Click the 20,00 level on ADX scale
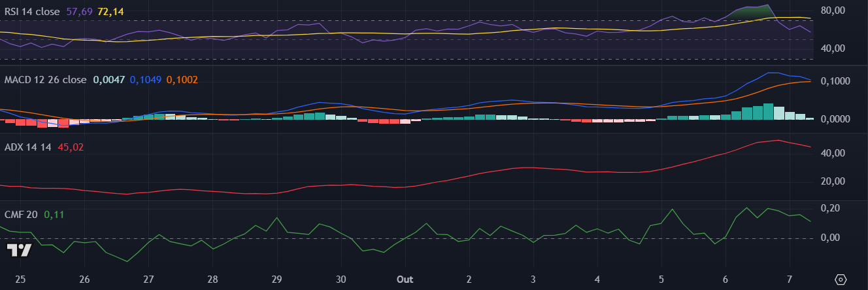Screen dimensions: 868x290 tap(832, 181)
